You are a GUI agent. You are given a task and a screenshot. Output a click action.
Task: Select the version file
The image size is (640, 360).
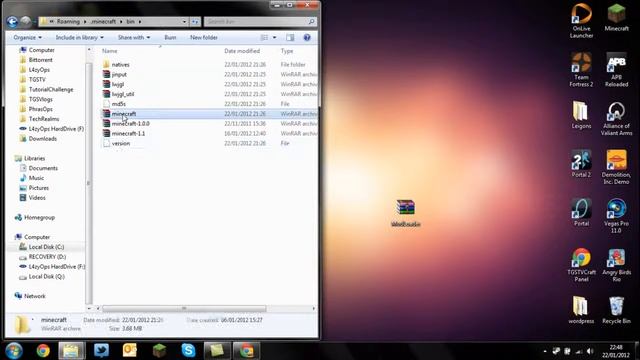121,143
